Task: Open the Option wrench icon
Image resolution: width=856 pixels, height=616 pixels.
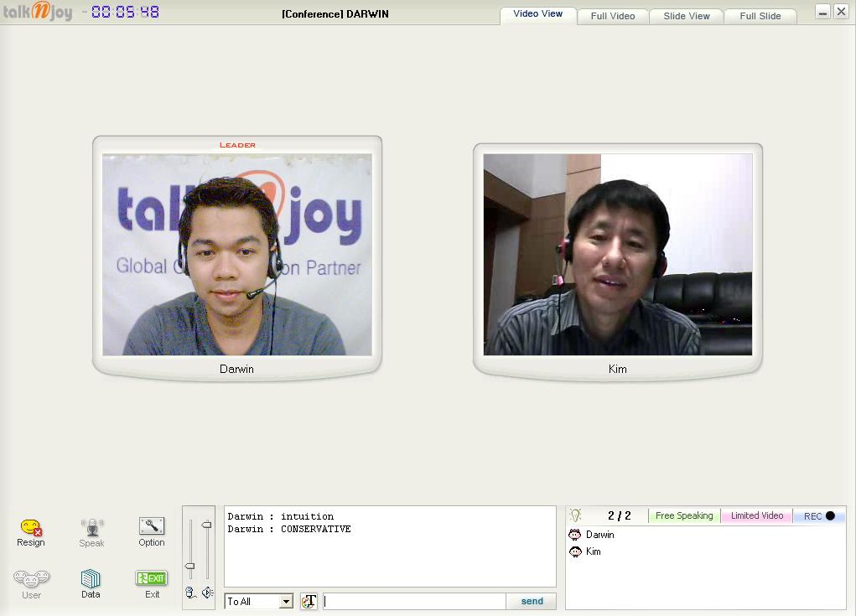Action: (x=151, y=526)
